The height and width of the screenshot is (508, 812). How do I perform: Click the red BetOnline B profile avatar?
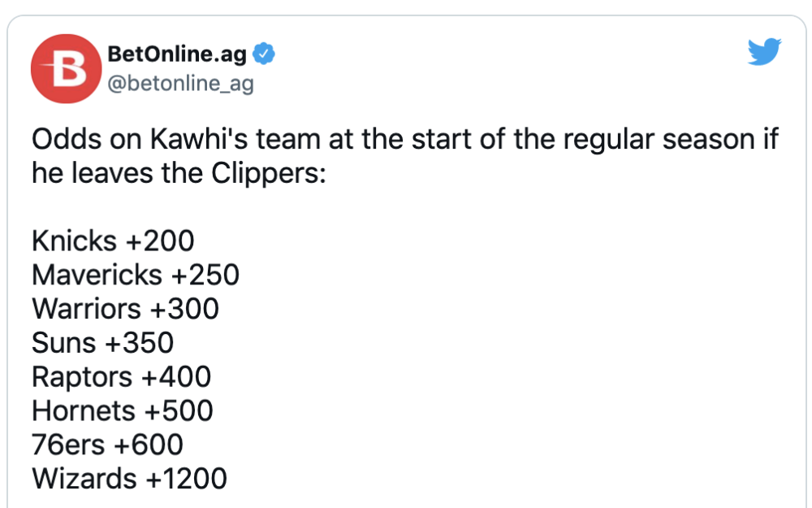click(67, 69)
